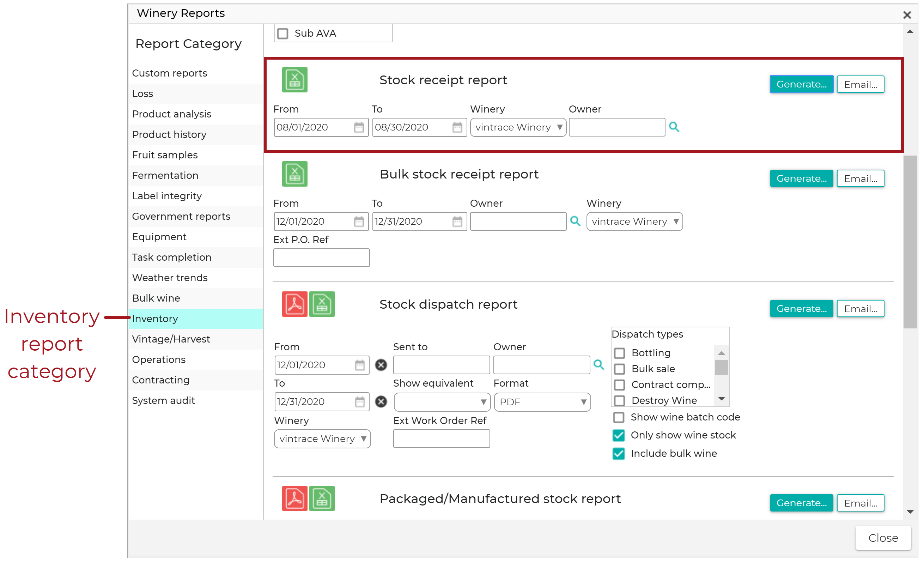Select Contracting category
Viewport: 924px width, 563px height.
[x=196, y=380]
